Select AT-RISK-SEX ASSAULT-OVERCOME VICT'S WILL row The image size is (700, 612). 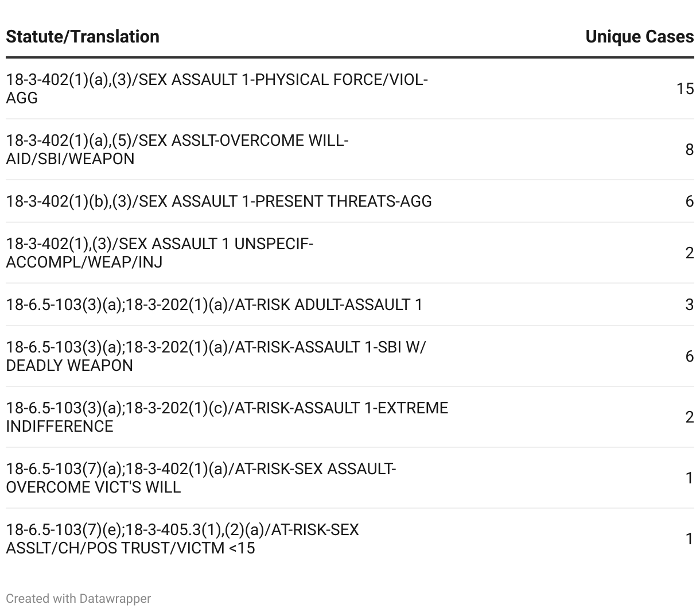[x=201, y=478]
